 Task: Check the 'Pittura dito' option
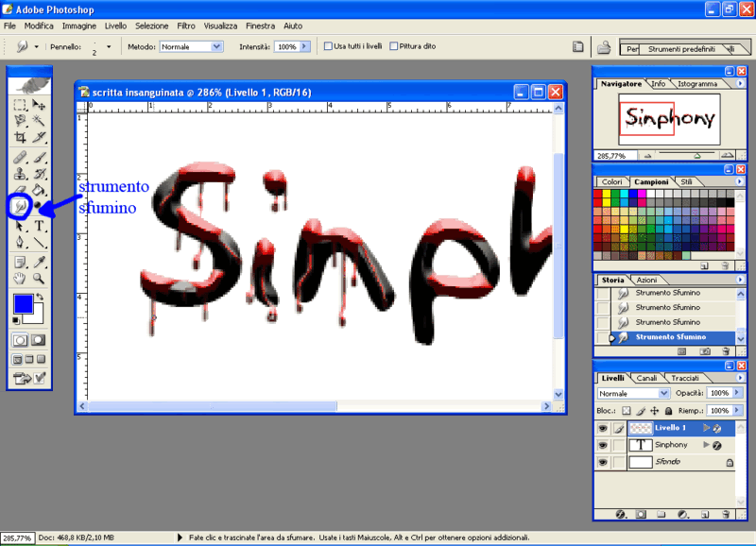tap(395, 45)
